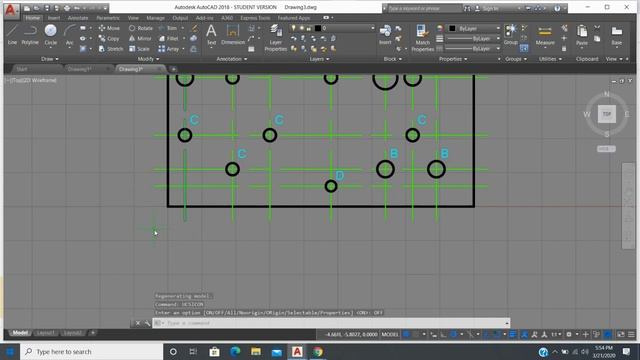
Task: Click the Array tool
Action: pos(169,49)
